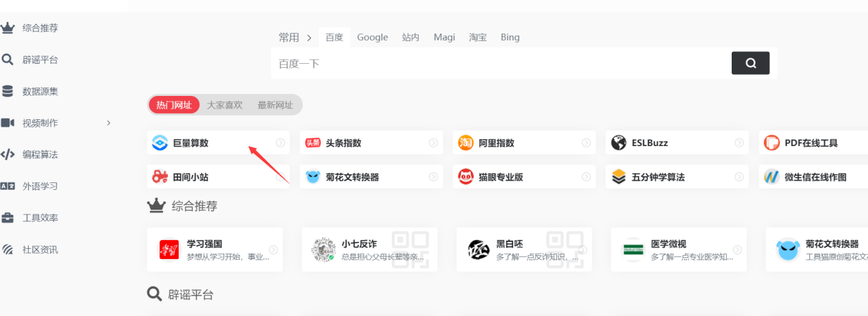Click the crown icon beside 综合推荐 in sidebar
This screenshot has height=316, width=868.
point(8,28)
